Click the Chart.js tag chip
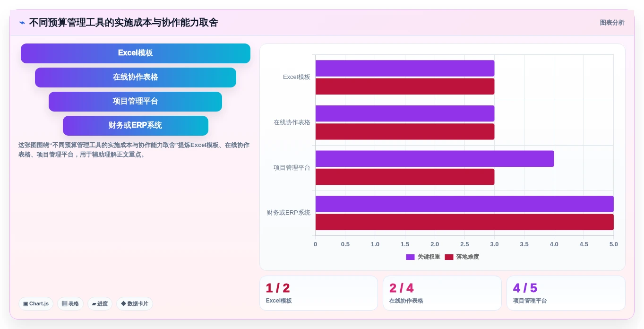 pos(36,303)
